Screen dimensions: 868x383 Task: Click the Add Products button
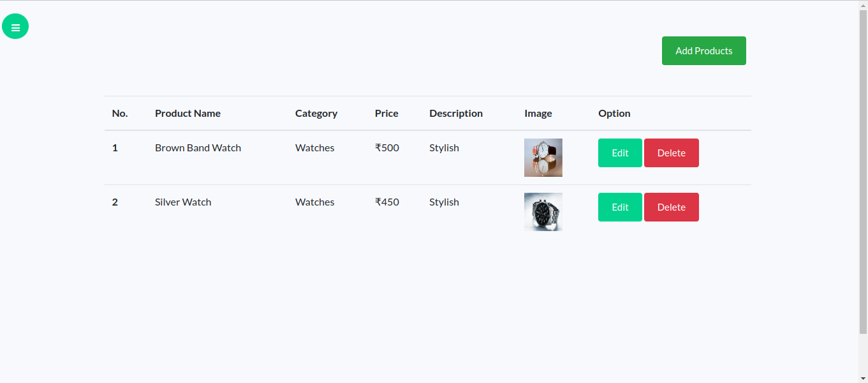tap(703, 50)
